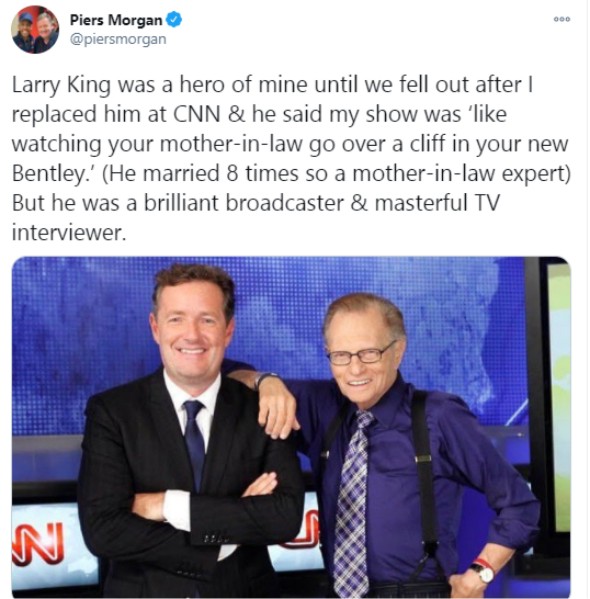Screen dimensions: 590x599
Task: Click the blue verified checkmark badge
Action: [x=174, y=19]
